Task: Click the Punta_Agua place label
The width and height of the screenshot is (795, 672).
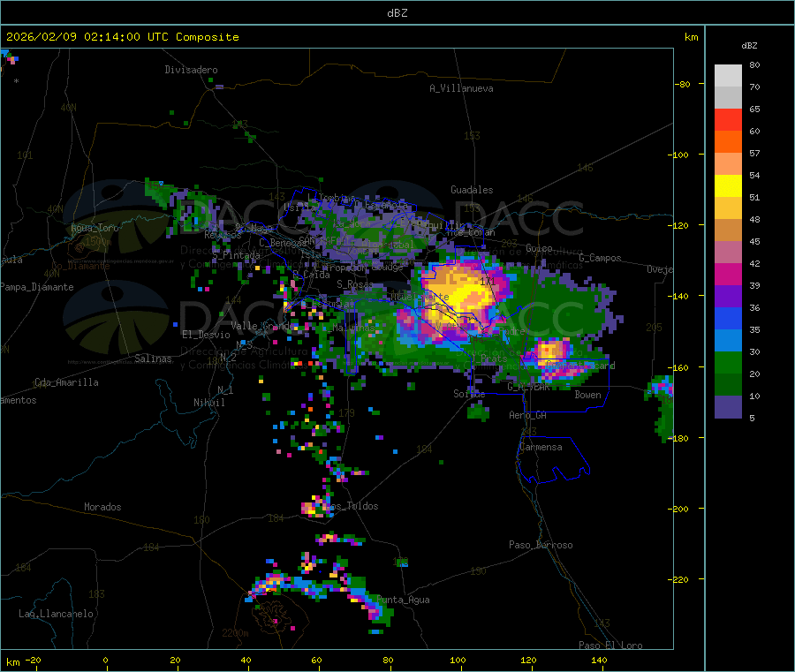Action: (403, 600)
